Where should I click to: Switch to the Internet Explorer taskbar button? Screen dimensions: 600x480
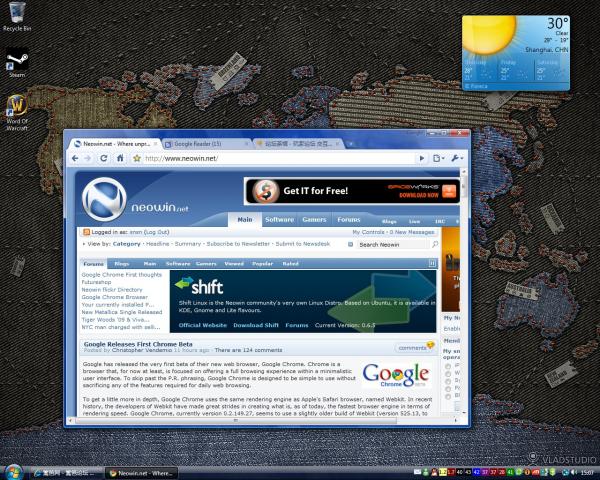tap(65, 473)
